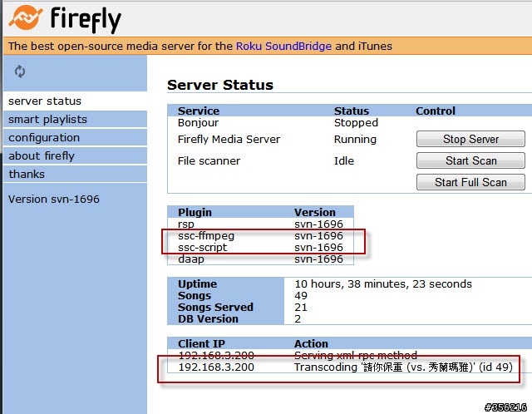Select the ssc-script plugin name
532x414 pixels.
[x=202, y=248]
